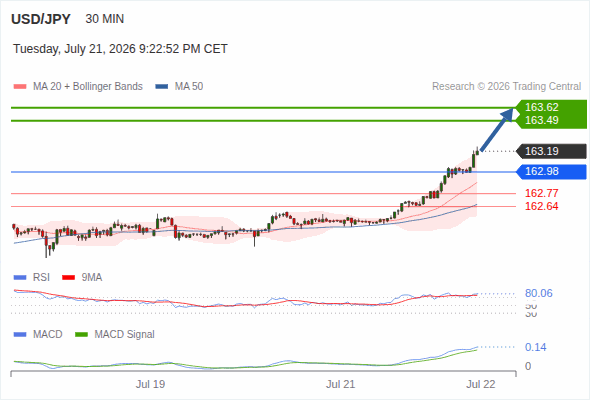Click the Jul 22 date axis marker
This screenshot has width=590, height=400.
click(x=481, y=384)
